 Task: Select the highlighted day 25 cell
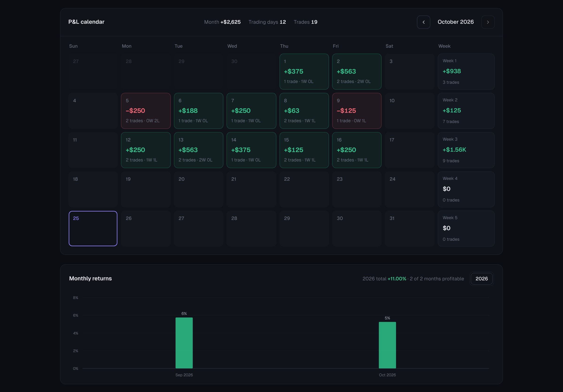93,228
